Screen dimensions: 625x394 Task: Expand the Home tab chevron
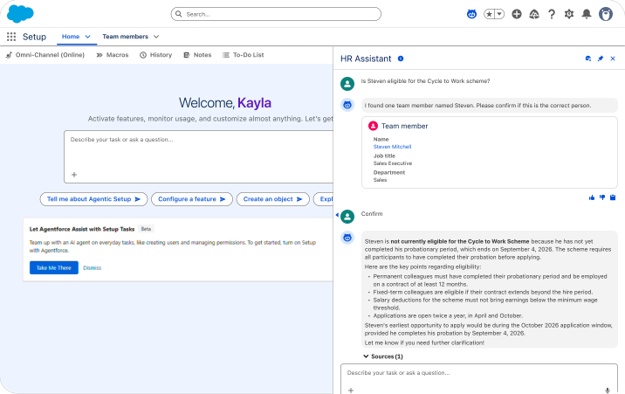tap(88, 37)
